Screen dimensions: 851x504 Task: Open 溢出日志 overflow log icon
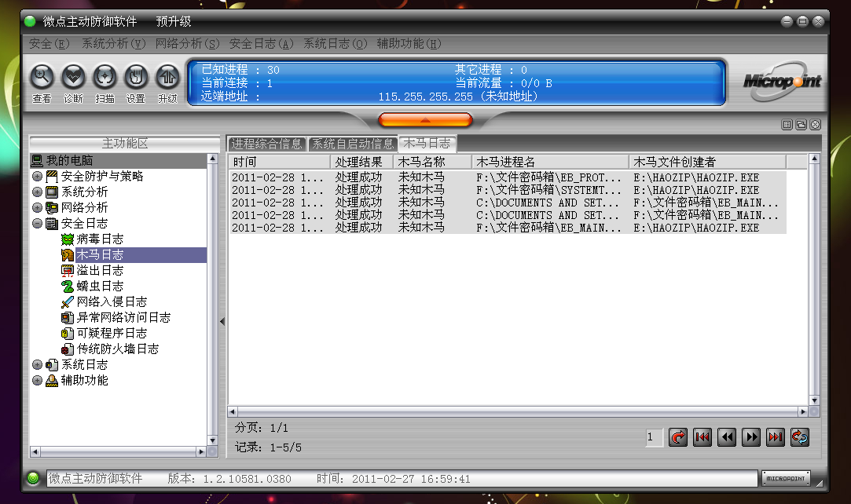[68, 270]
